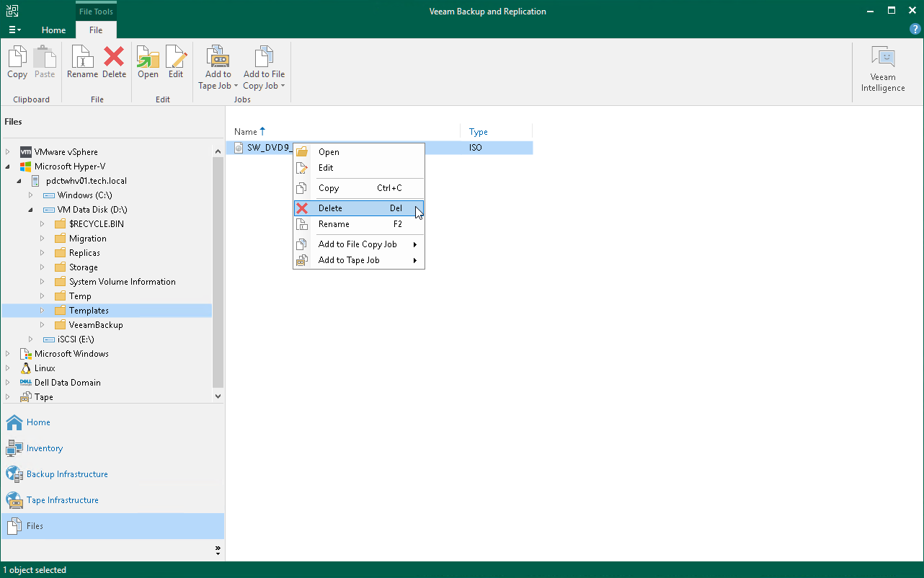
Task: Click the Windows (C:\) drive icon
Action: pos(49,195)
